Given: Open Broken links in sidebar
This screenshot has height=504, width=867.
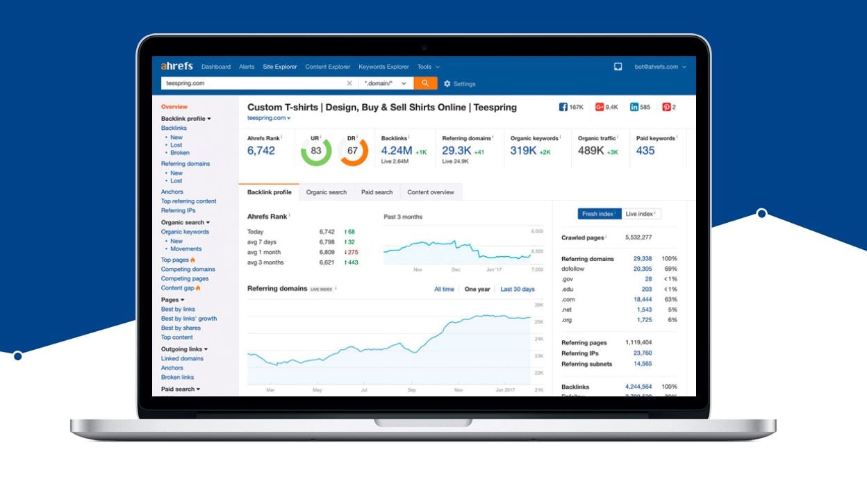Looking at the screenshot, I should click(177, 378).
